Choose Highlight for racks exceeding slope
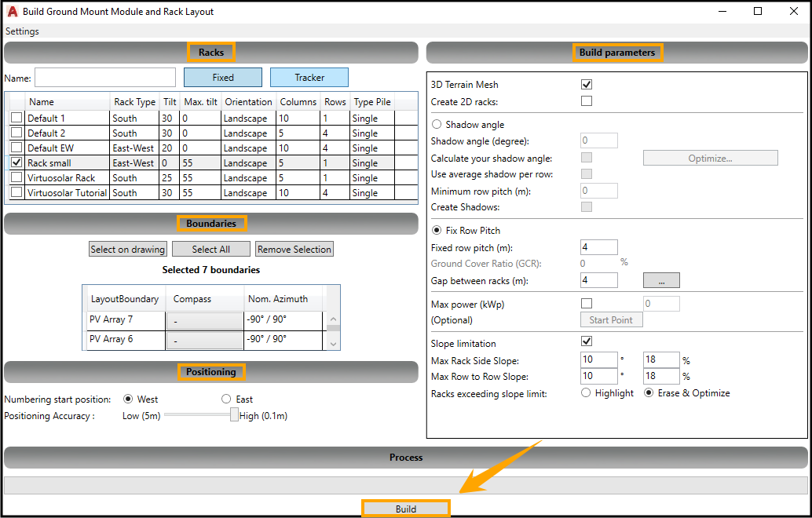 click(586, 392)
